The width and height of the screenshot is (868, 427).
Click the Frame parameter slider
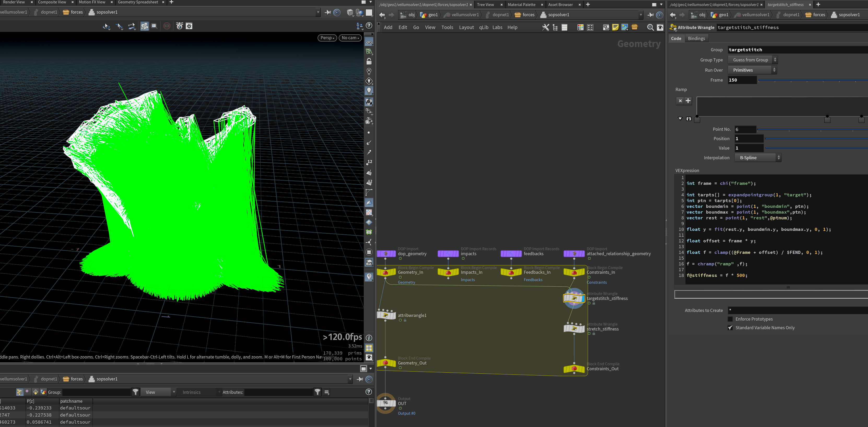[x=812, y=80]
